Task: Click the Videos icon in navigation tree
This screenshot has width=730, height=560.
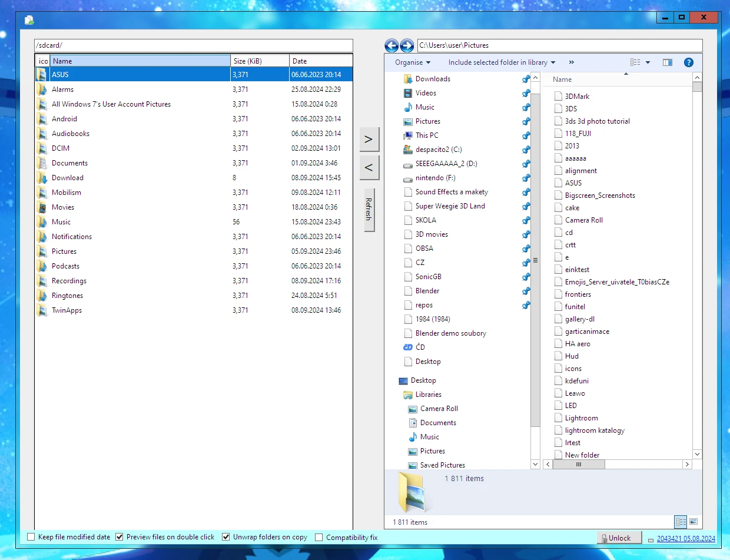Action: (408, 93)
